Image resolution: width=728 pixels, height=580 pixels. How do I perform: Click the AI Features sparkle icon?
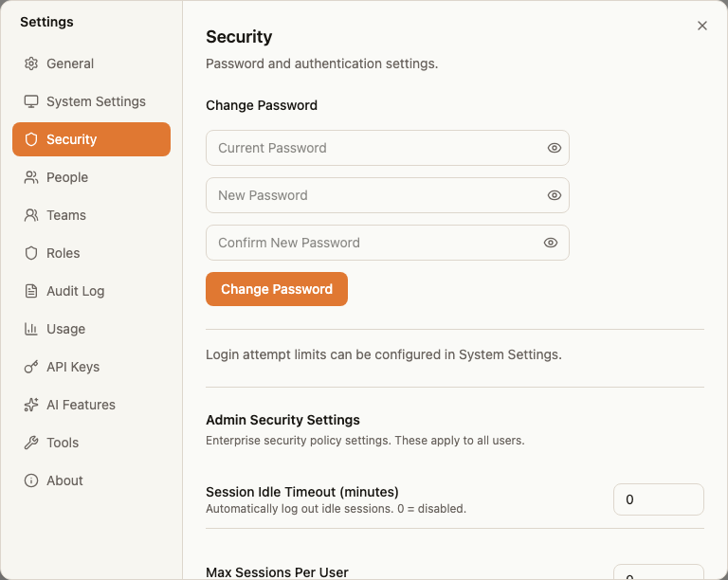(31, 405)
